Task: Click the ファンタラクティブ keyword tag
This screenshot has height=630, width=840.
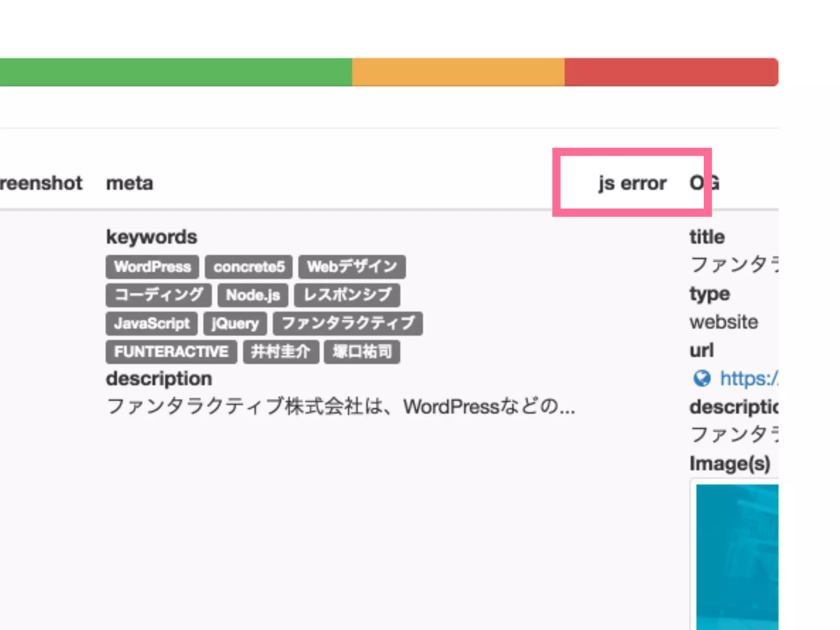Action: [x=348, y=324]
